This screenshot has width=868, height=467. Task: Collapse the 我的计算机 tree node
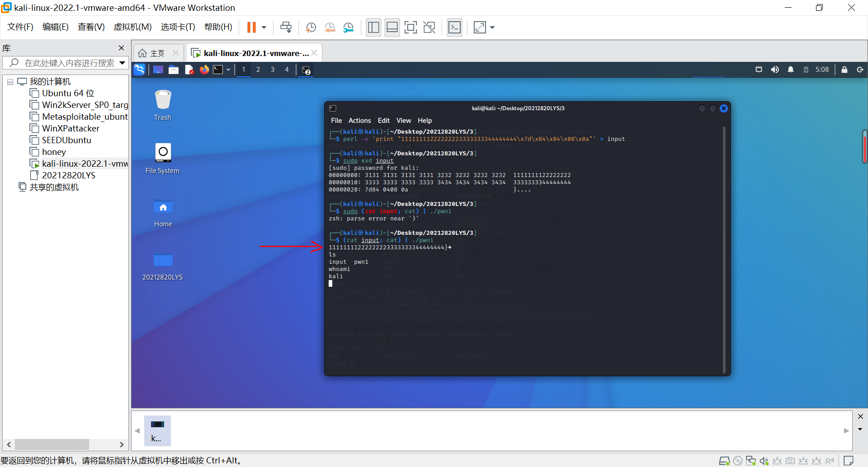click(10, 82)
